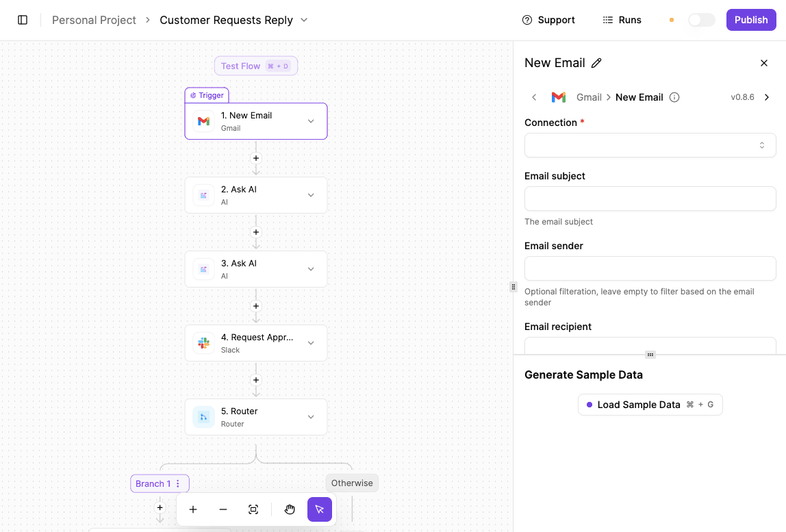Toggle the workflow enable switch in the header
The width and height of the screenshot is (786, 532).
point(701,20)
